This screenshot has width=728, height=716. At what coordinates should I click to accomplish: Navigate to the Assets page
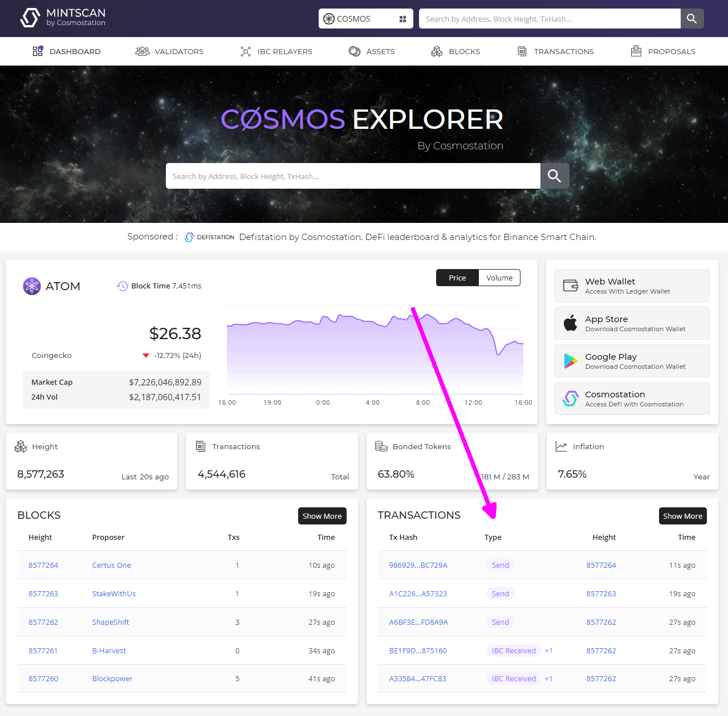[x=372, y=51]
